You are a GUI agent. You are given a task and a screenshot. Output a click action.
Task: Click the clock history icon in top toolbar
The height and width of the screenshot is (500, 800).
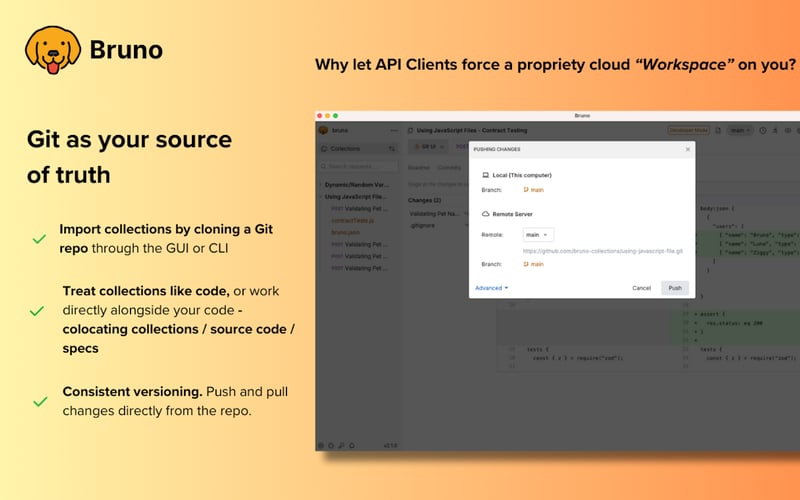pyautogui.click(x=762, y=131)
